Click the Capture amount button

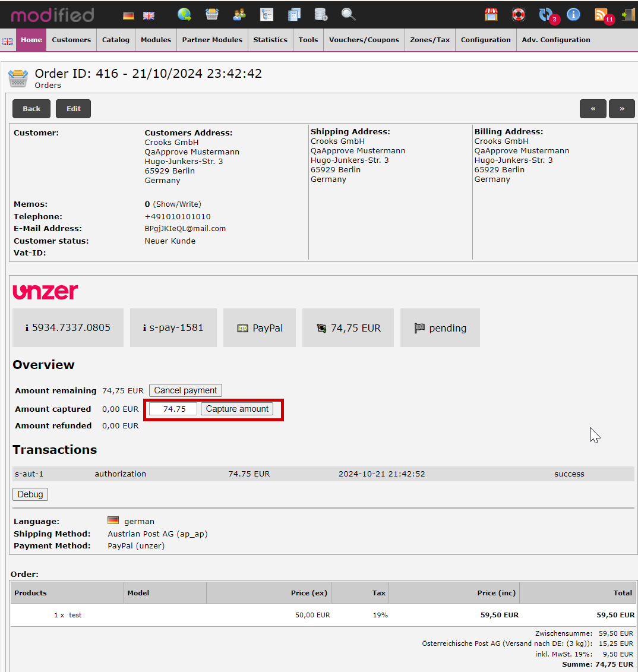(x=237, y=409)
